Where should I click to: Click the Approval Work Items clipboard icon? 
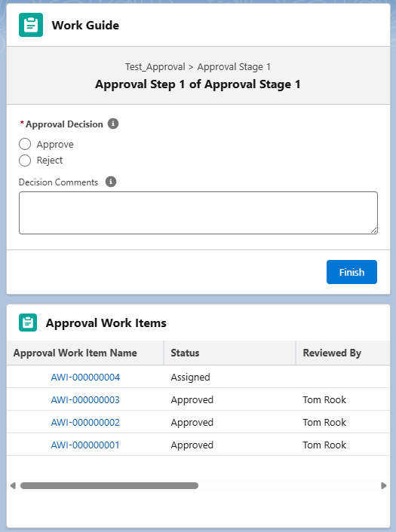point(28,323)
